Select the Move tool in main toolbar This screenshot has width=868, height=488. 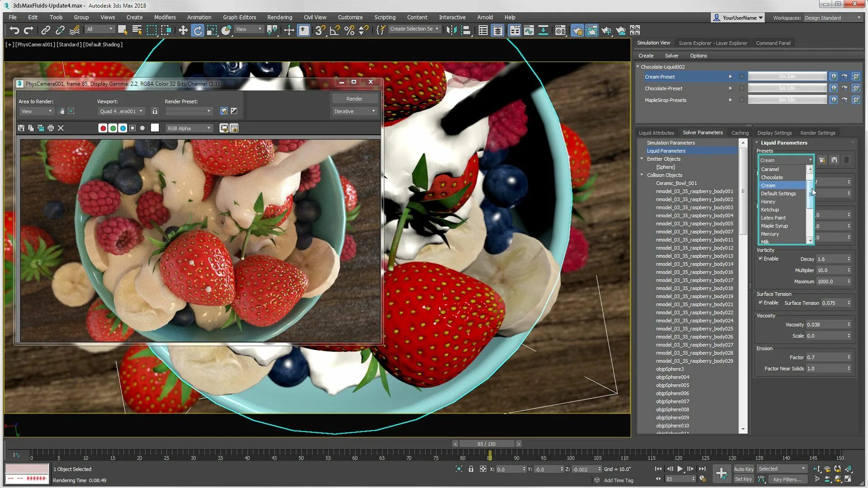point(183,30)
